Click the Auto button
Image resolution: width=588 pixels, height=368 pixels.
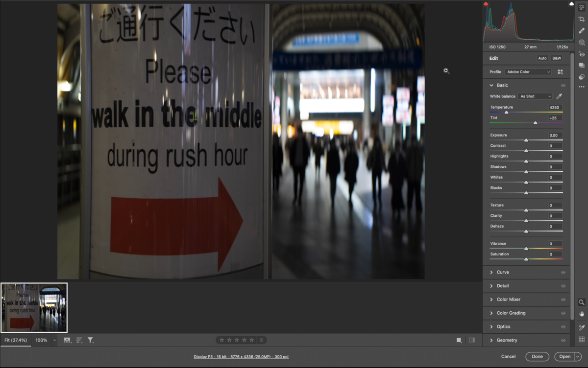point(542,58)
